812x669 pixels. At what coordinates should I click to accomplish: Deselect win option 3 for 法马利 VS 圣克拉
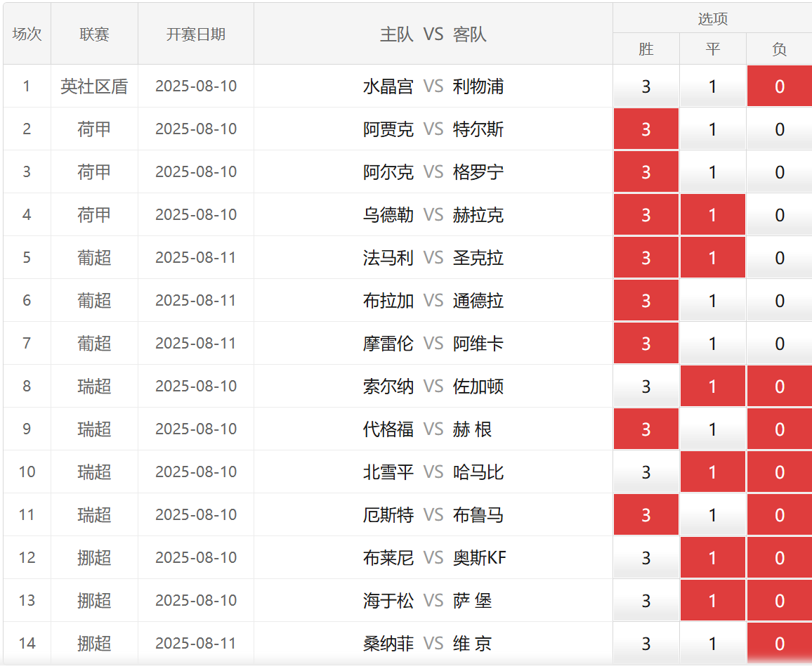point(646,257)
